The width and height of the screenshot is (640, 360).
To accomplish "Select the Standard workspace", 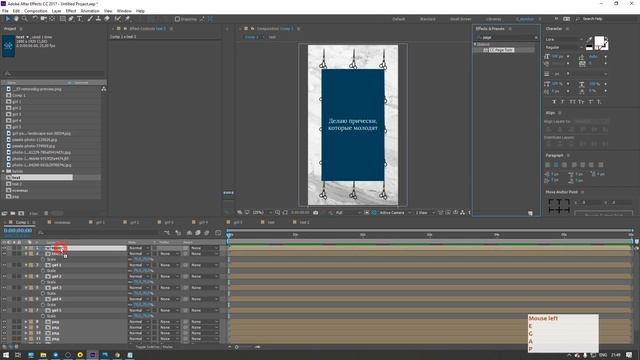I will point(427,19).
